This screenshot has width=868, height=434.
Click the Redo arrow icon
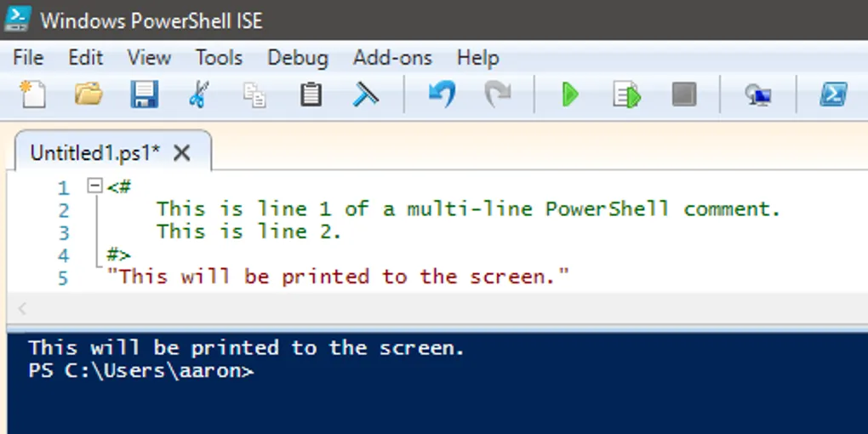(x=497, y=94)
